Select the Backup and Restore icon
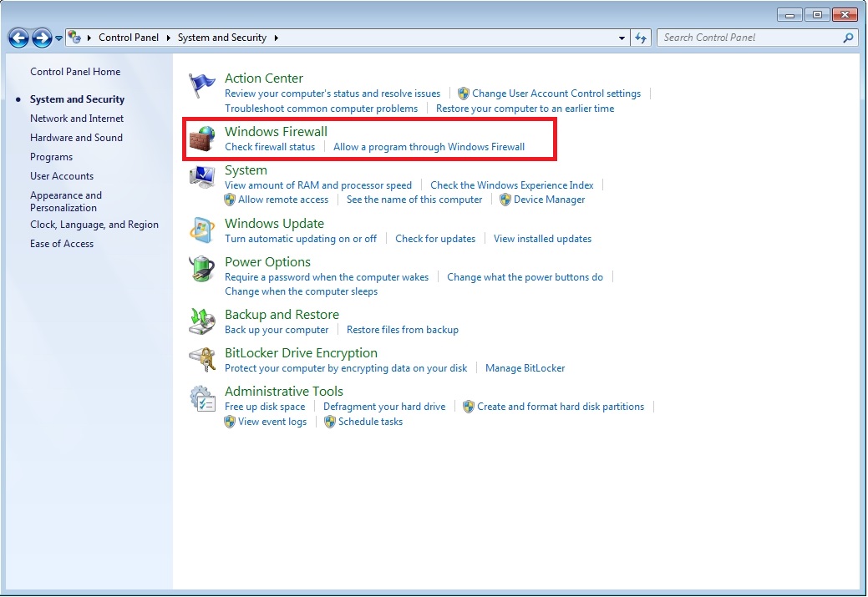Image resolution: width=868 pixels, height=597 pixels. [x=201, y=321]
